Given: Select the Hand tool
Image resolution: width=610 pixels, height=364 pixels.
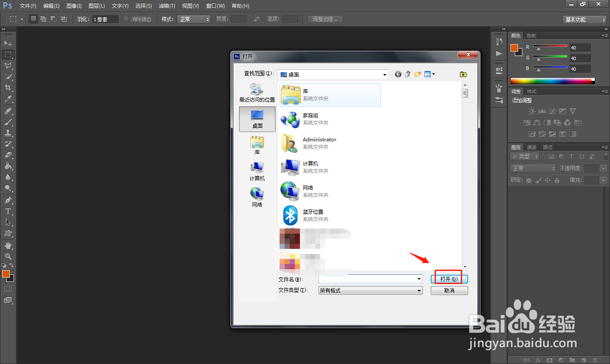Looking at the screenshot, I should click(x=8, y=245).
